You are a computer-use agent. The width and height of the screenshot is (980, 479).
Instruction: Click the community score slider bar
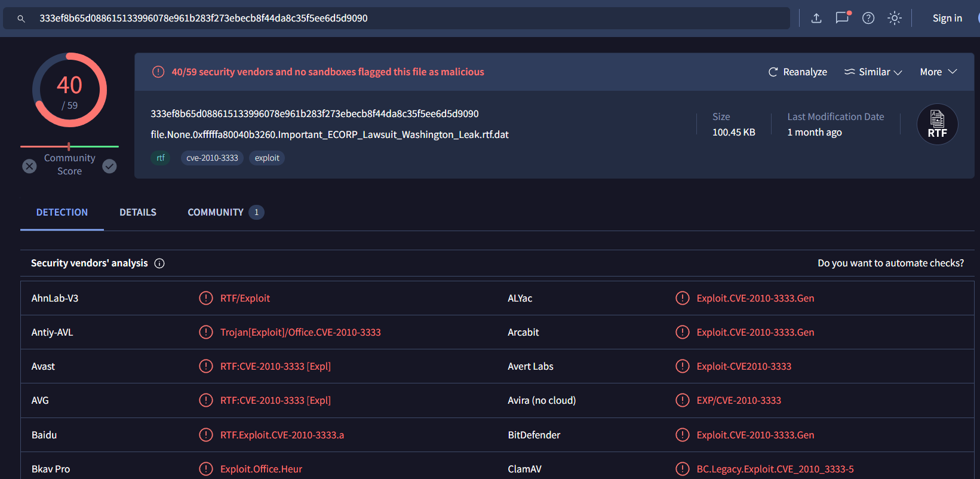(x=69, y=146)
